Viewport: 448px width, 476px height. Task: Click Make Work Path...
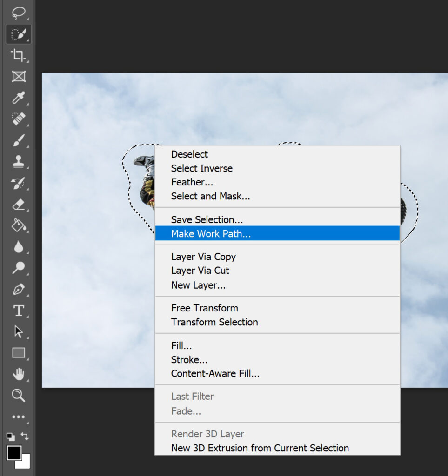[277, 233]
